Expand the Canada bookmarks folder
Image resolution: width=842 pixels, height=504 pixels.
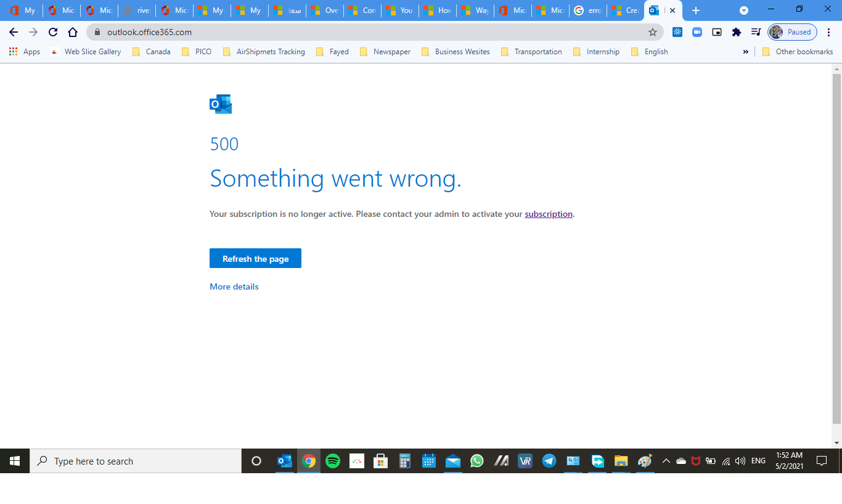pos(152,52)
